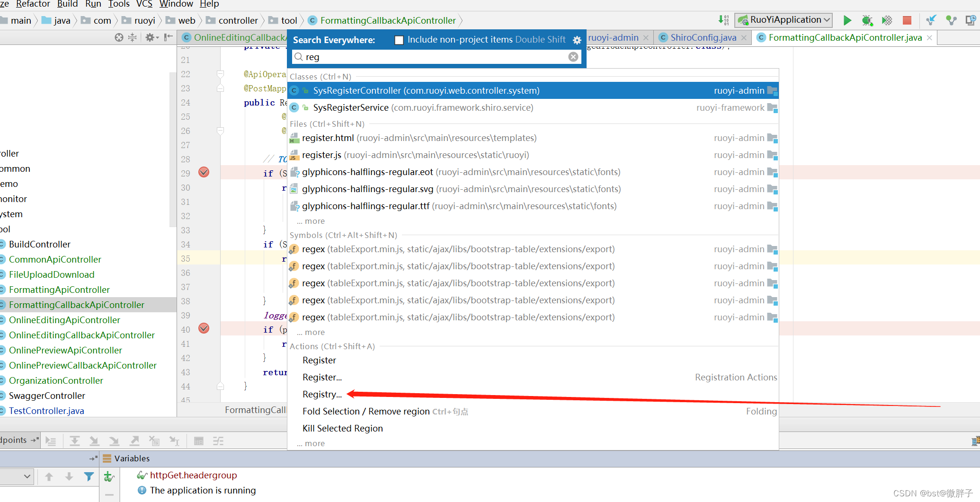The width and height of the screenshot is (980, 502).
Task: Expand more results under Actions
Action: 311,443
